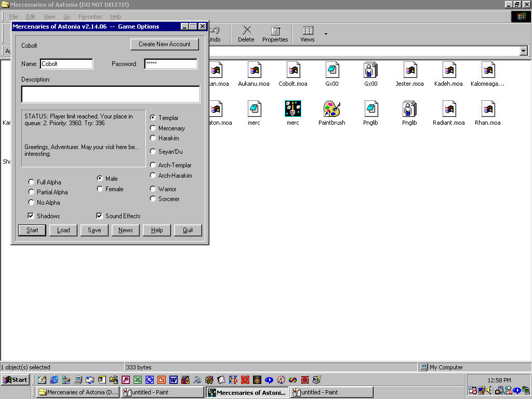
Task: Click the task scheduler tray icon
Action: point(472,390)
